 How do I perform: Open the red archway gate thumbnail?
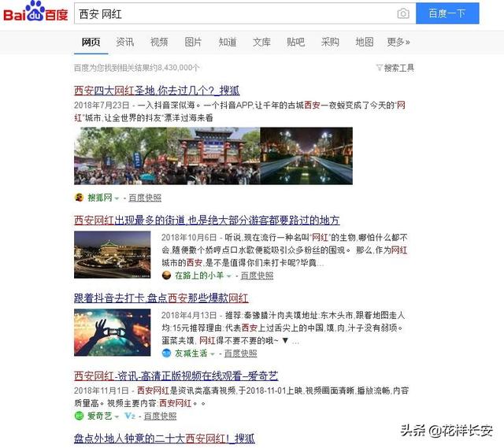tap(213, 156)
